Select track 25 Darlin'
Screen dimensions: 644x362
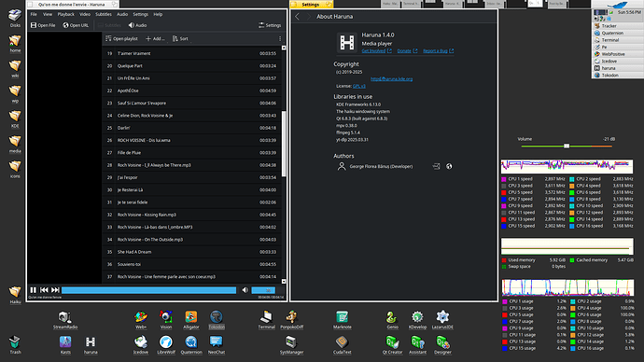pos(191,128)
